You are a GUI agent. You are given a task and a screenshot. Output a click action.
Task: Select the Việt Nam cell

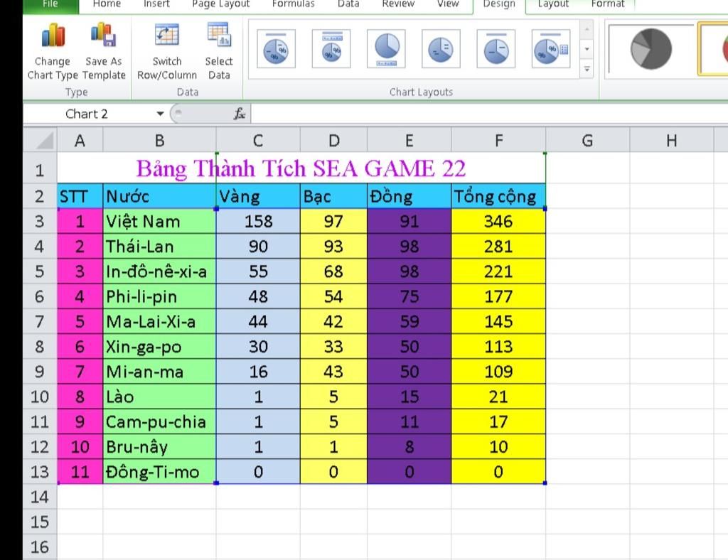point(159,221)
